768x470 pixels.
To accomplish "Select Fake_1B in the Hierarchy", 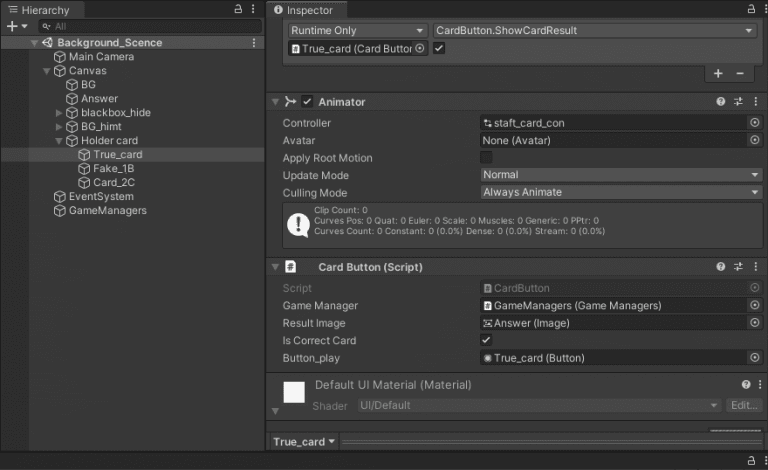I will pos(114,168).
